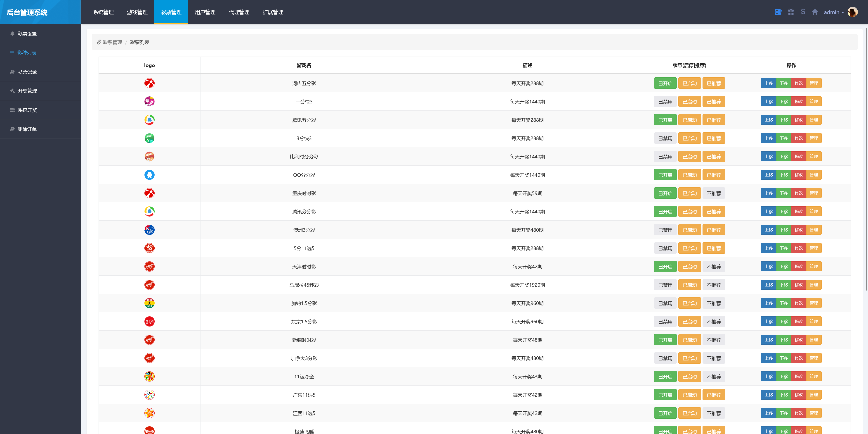Open 开奖管理 in the sidebar
This screenshot has width=868, height=434.
pyautogui.click(x=40, y=91)
